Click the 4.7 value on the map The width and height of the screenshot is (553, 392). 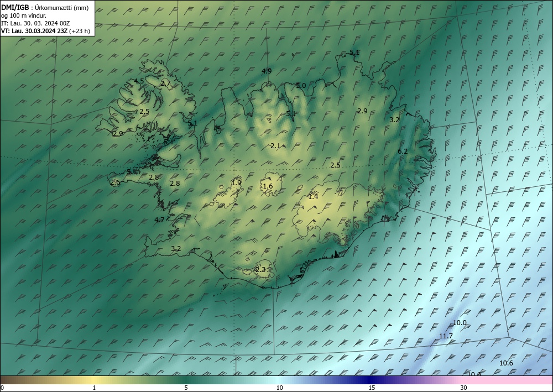[159, 219]
